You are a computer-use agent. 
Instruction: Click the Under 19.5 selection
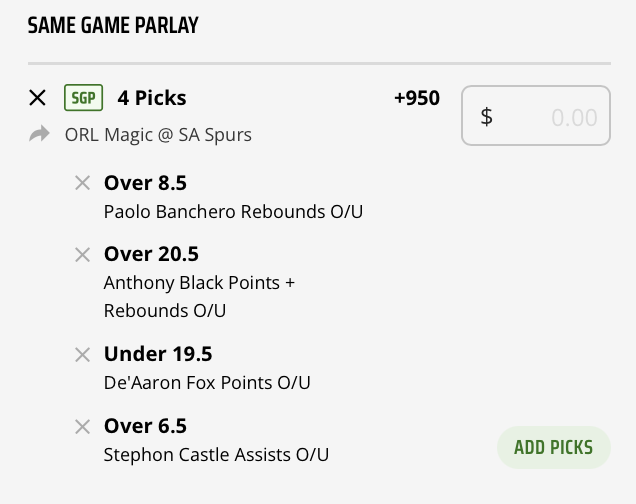point(158,354)
